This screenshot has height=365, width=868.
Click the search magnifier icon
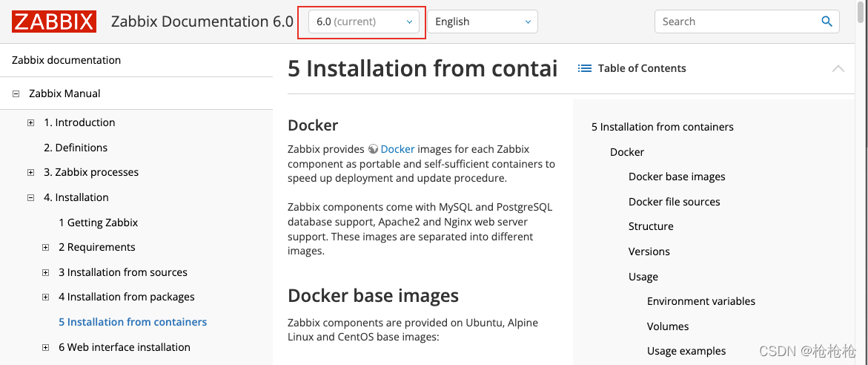[x=827, y=22]
